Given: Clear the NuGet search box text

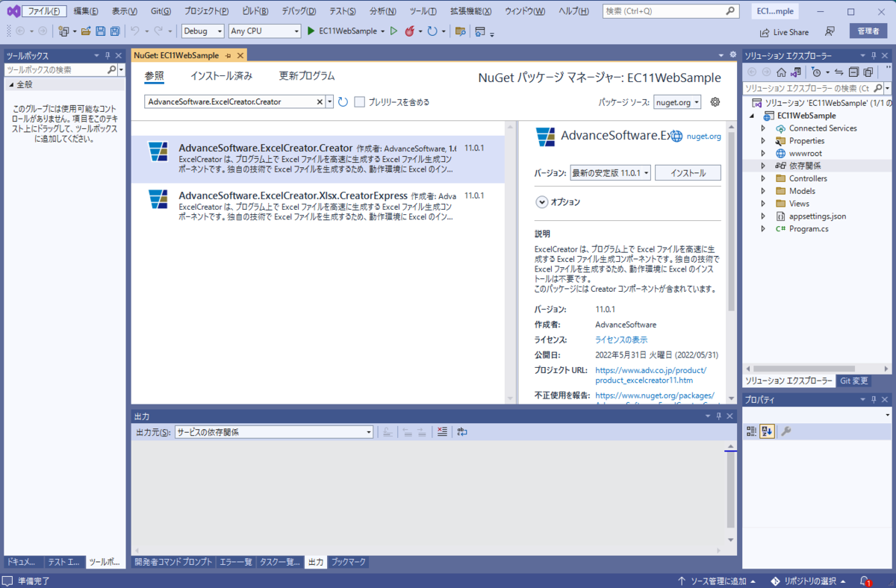Looking at the screenshot, I should (320, 101).
